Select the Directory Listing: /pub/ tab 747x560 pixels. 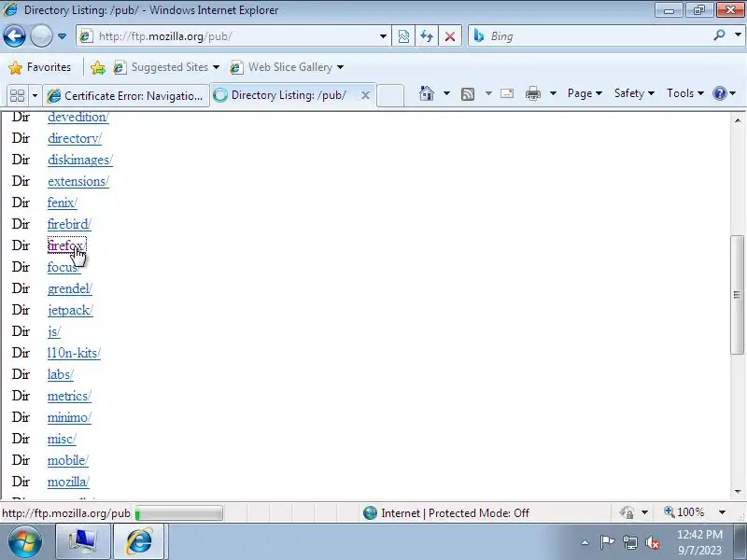[x=289, y=95]
